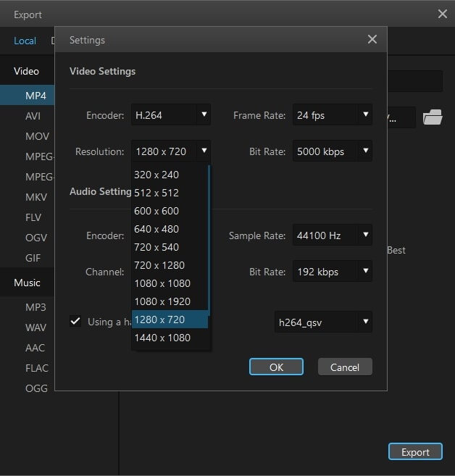Toggle the hardware acceleration checkbox
455x476 pixels.
75,321
